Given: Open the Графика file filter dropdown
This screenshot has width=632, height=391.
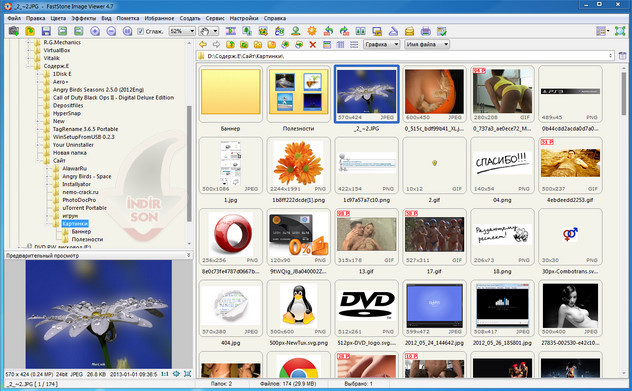Looking at the screenshot, I should pos(381,44).
